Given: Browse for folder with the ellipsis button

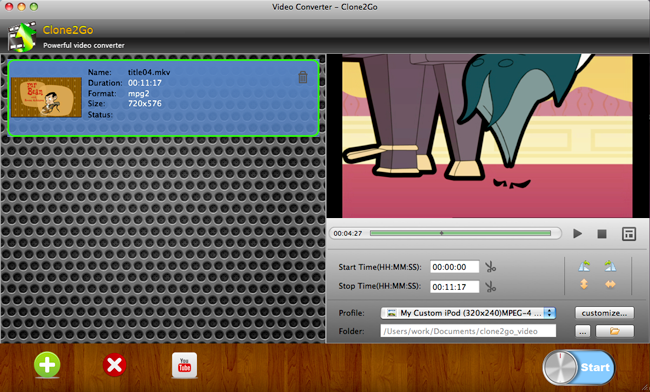Looking at the screenshot, I should (582, 331).
